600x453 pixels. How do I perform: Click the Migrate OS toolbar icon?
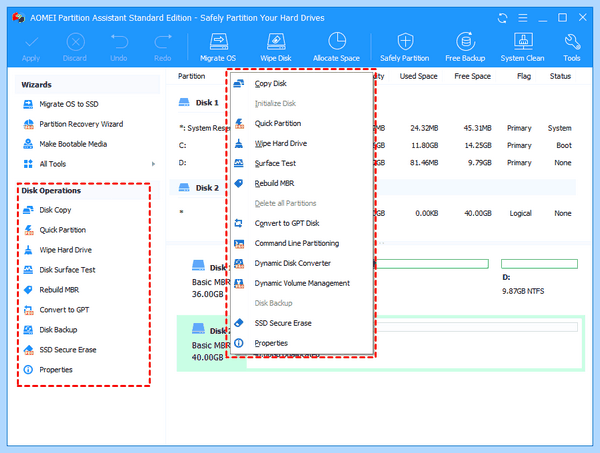point(218,47)
